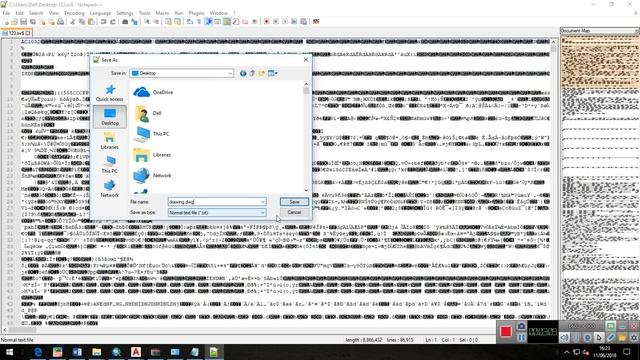
Task: Click the Open file toolbar icon
Action: [x=15, y=22]
